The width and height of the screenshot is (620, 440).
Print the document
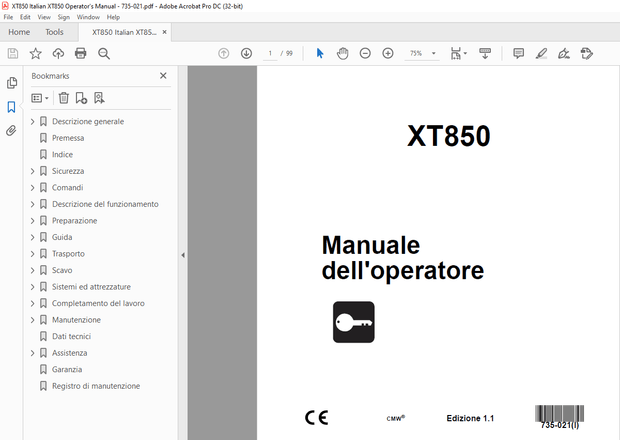pos(81,53)
